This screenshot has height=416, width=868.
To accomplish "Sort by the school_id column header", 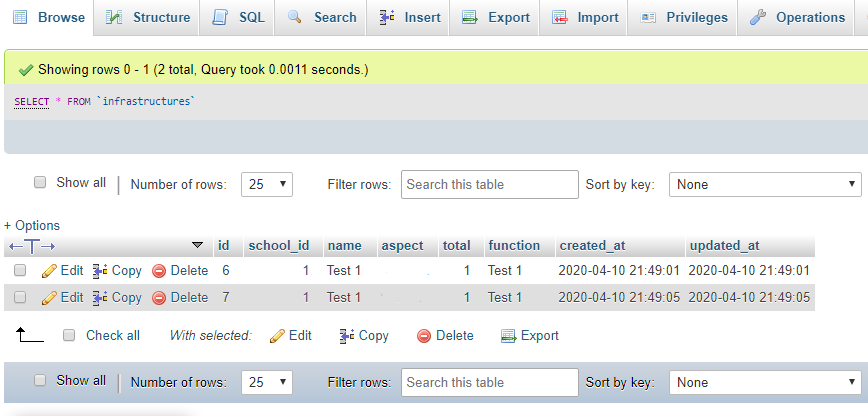I will (x=278, y=245).
